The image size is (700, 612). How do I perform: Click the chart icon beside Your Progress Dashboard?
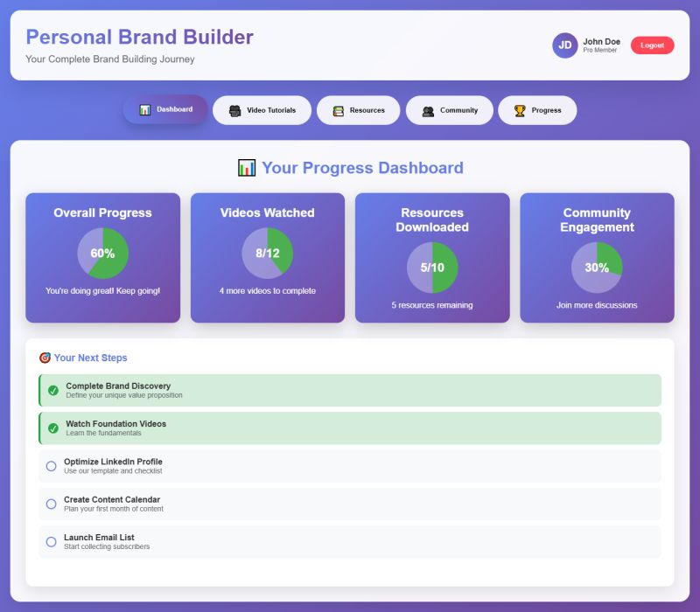[x=247, y=168]
